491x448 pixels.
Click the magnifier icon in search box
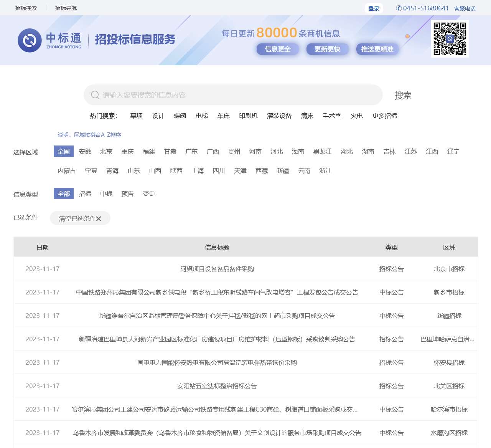click(x=95, y=95)
